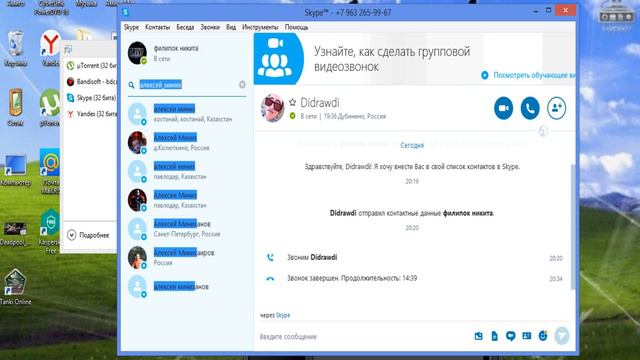Image resolution: width=640 pixels, height=360 pixels.
Task: Click the send message button
Action: pyautogui.click(x=562, y=336)
